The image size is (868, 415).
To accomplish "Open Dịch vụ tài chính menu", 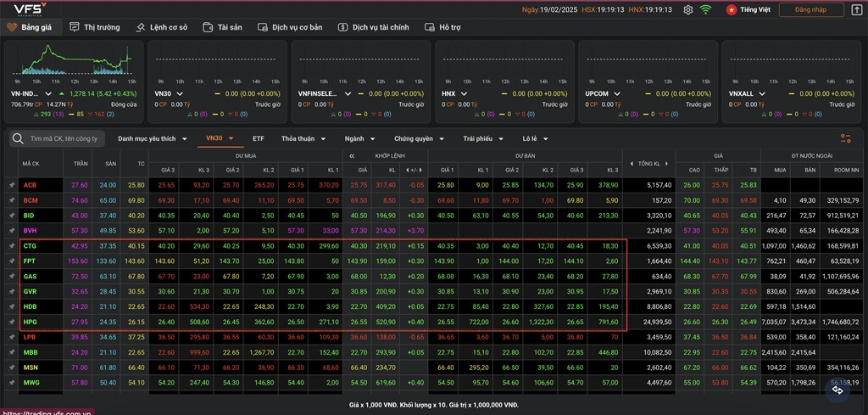I will (x=374, y=27).
